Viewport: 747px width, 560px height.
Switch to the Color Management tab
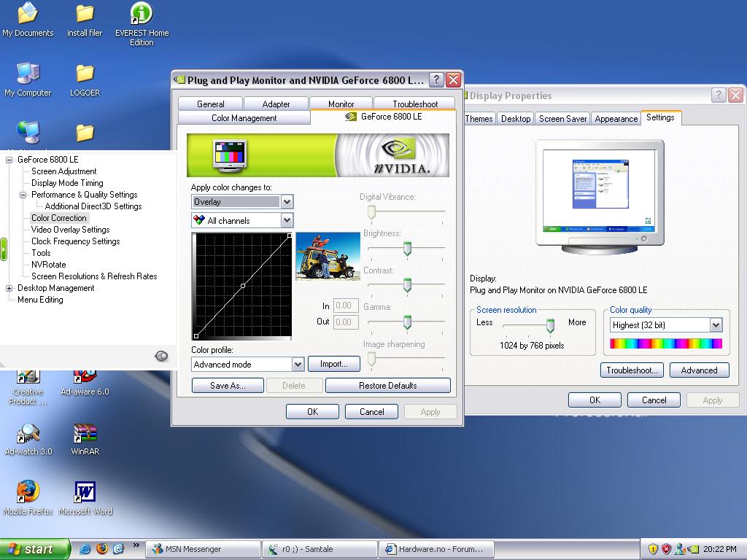[x=244, y=117]
